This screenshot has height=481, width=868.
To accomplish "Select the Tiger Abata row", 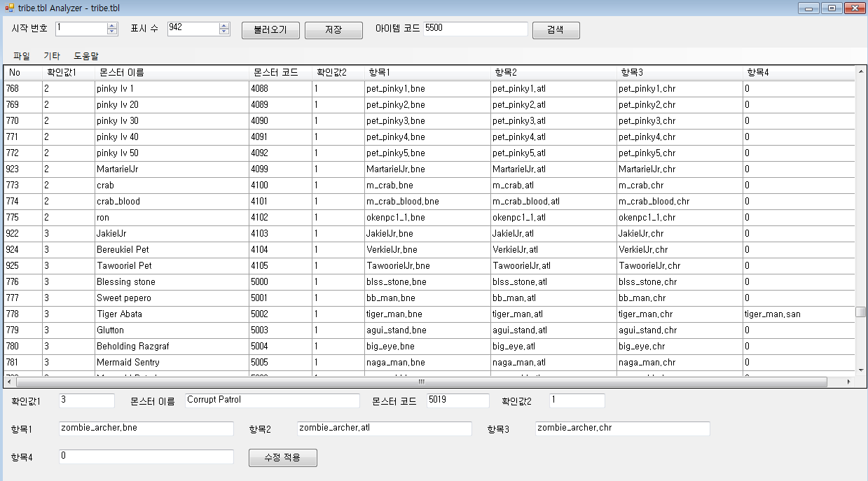I will point(429,314).
